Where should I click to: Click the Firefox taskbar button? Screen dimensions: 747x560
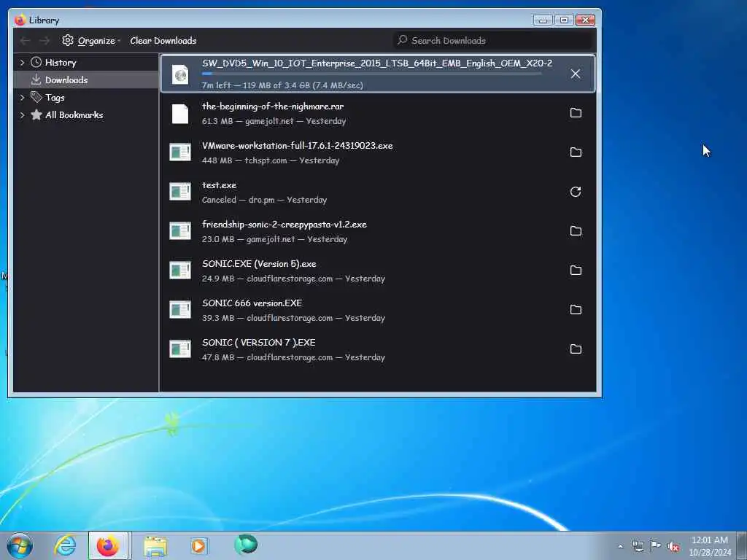[108, 545]
